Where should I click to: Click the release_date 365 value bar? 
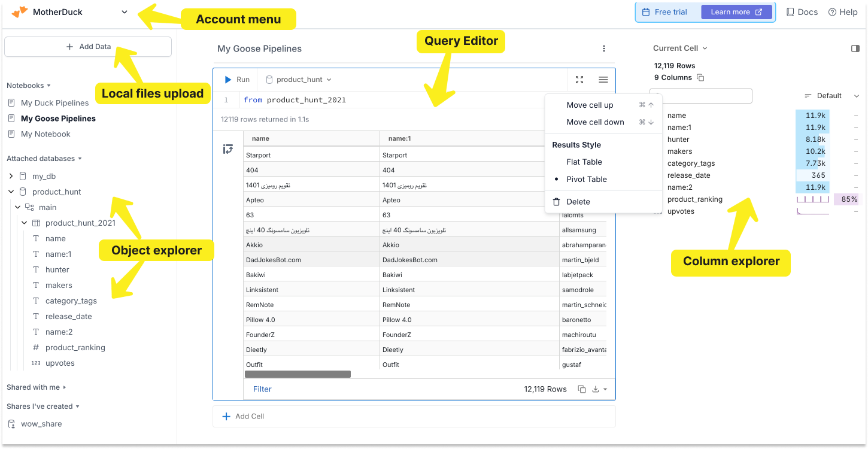(812, 175)
